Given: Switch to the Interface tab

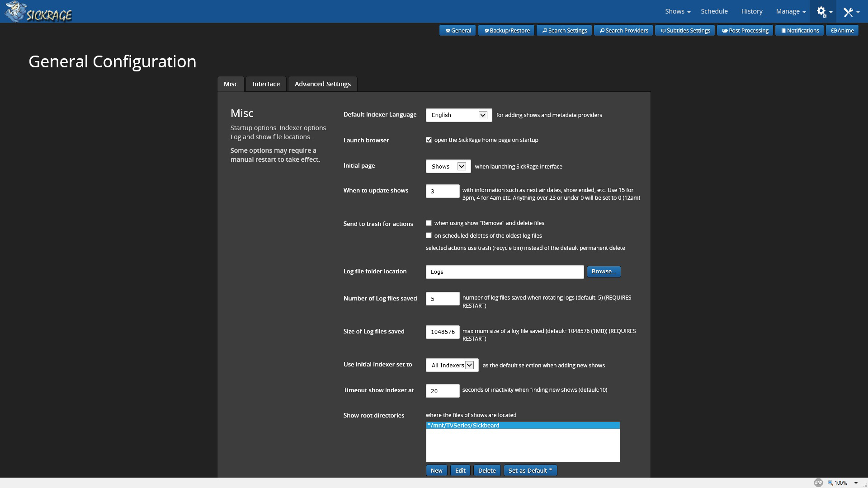Looking at the screenshot, I should (x=266, y=84).
